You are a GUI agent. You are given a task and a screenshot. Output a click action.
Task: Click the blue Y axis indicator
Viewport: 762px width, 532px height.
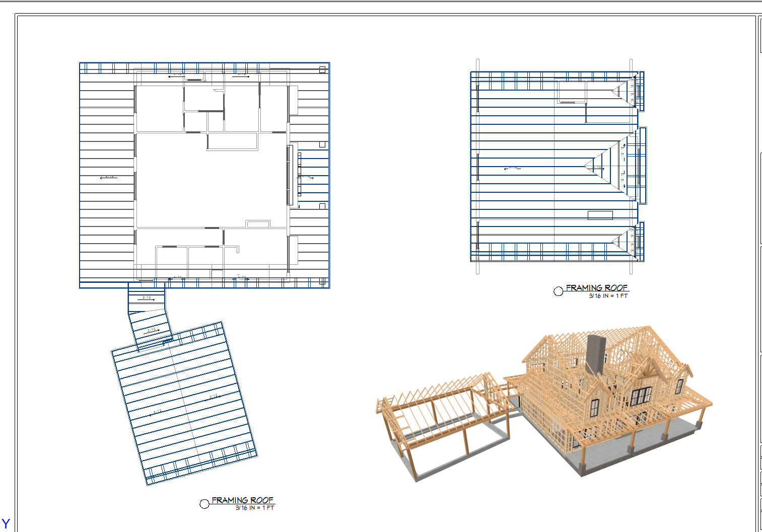[x=6, y=524]
